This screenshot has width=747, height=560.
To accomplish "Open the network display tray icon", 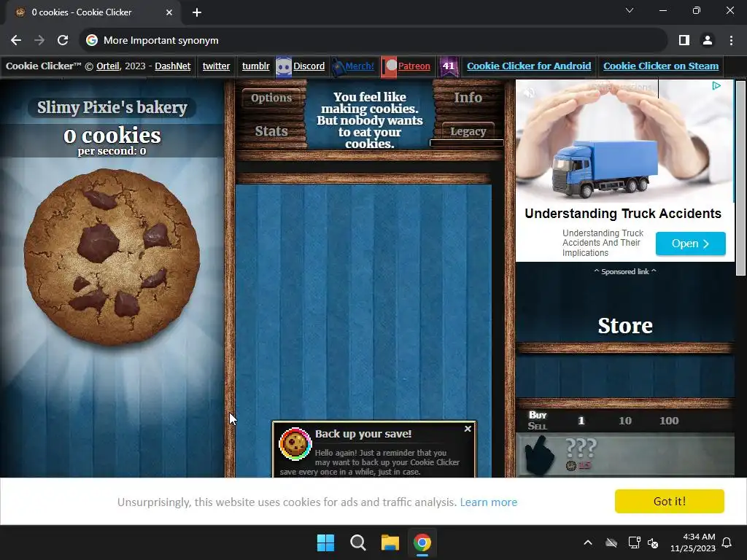I will [634, 542].
